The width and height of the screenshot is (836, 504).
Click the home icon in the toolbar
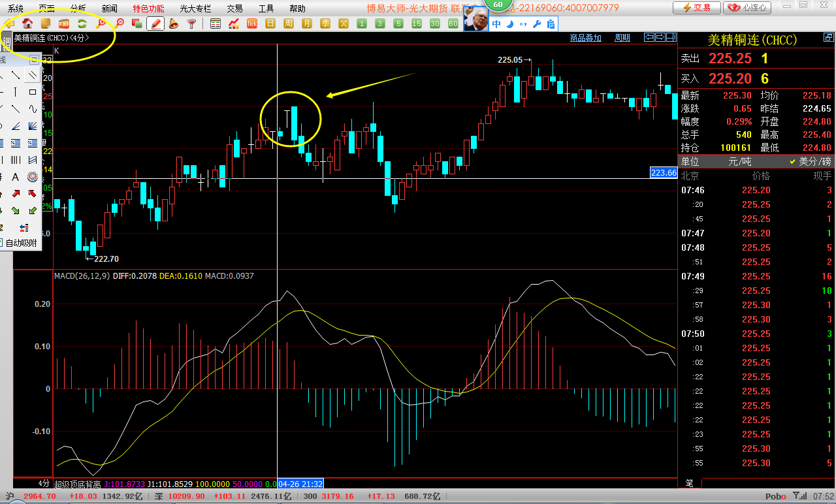27,24
